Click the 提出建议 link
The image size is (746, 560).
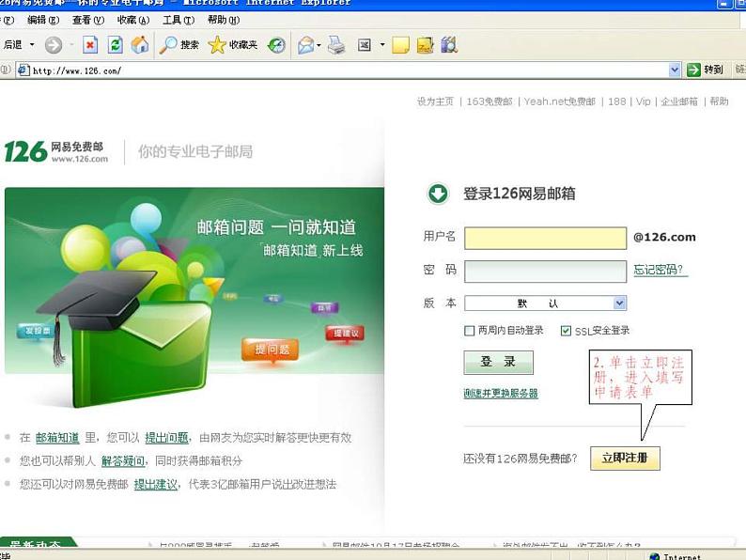click(156, 484)
